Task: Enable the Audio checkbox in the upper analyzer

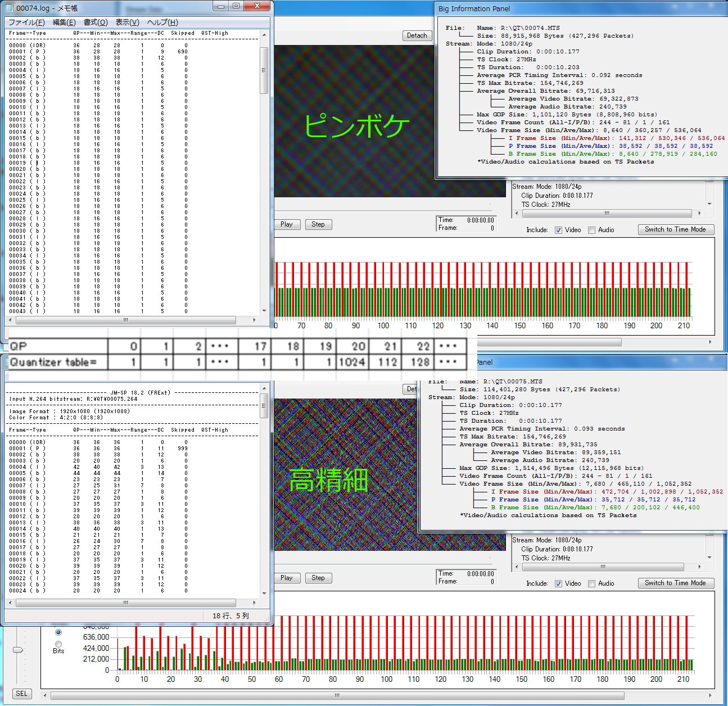Action: click(591, 230)
